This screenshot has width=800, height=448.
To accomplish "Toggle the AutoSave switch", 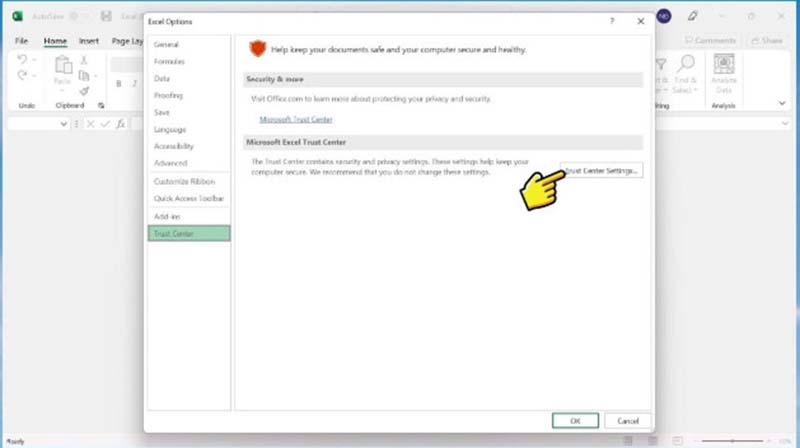I will 78,16.
